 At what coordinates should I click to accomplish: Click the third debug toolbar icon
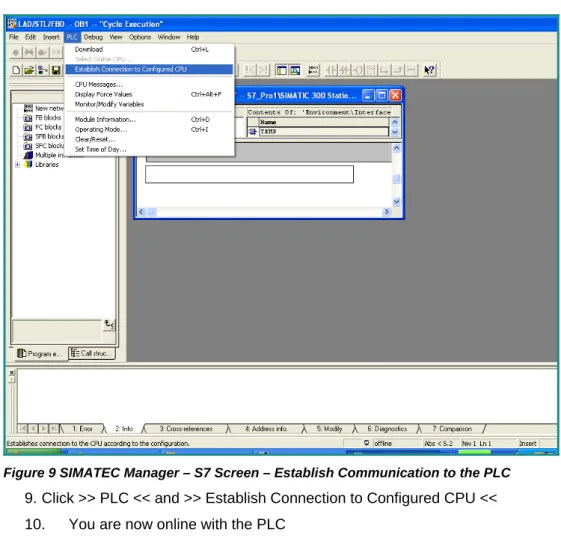[43, 53]
